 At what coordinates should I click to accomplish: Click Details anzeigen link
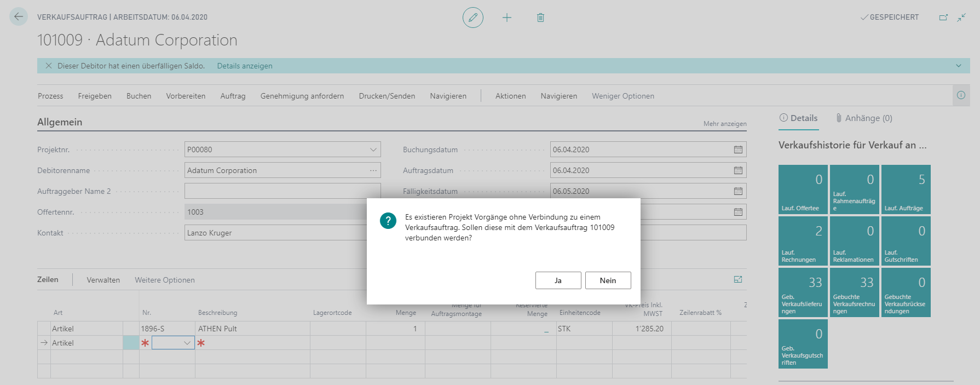pyautogui.click(x=245, y=66)
